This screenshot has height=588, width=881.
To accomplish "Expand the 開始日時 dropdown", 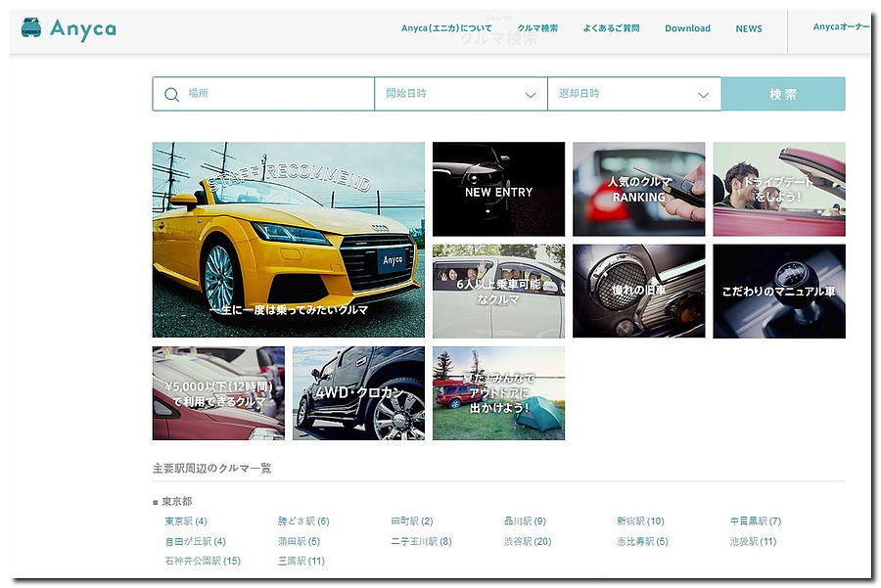I will point(461,94).
